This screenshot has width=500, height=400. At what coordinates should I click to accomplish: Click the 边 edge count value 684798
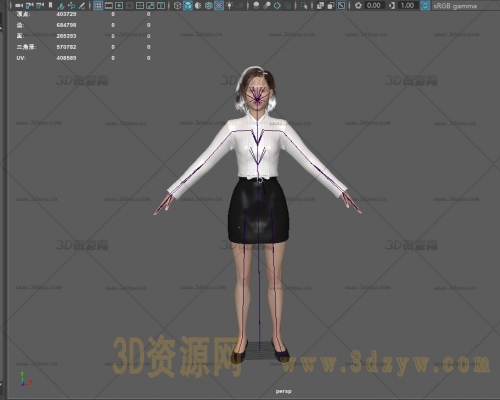[66, 25]
